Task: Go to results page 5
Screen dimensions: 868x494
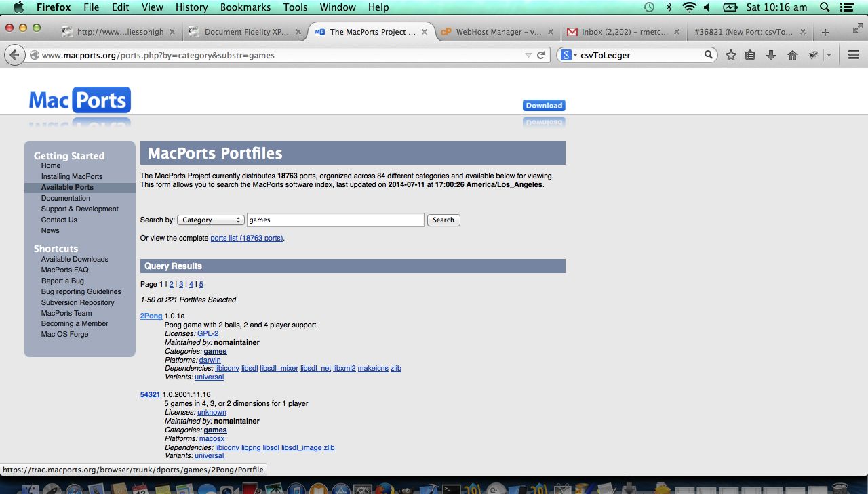Action: tap(201, 284)
